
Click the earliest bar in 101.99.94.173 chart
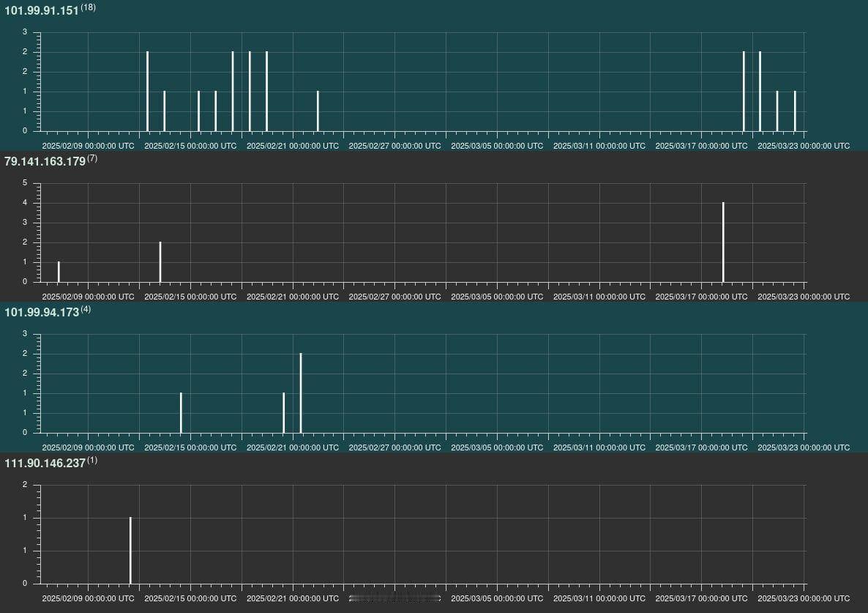tap(181, 413)
